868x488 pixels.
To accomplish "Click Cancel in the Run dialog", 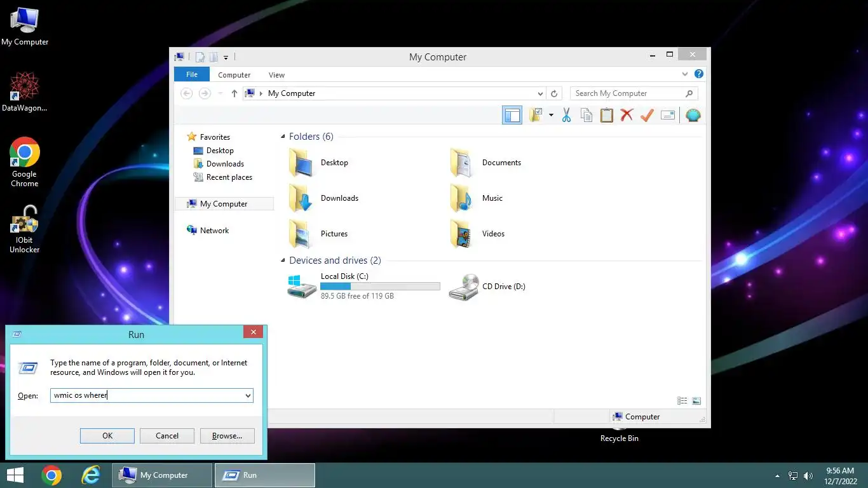I will tap(167, 436).
